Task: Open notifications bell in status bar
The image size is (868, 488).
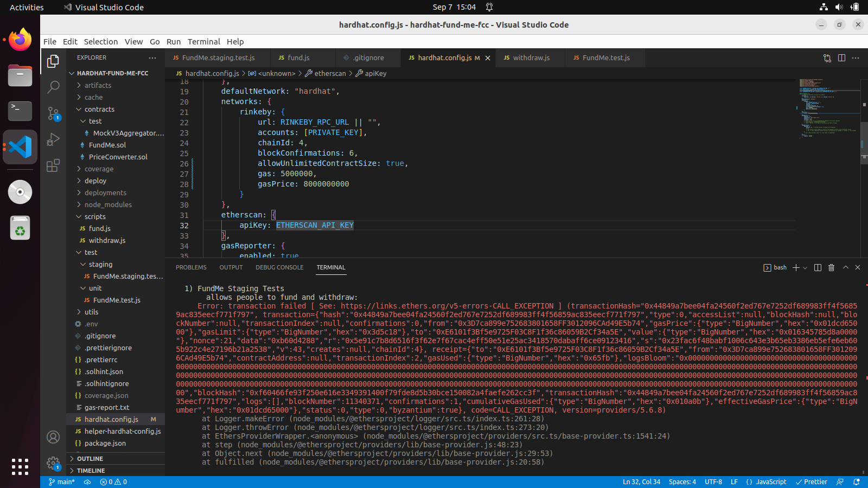Action: coord(857,482)
